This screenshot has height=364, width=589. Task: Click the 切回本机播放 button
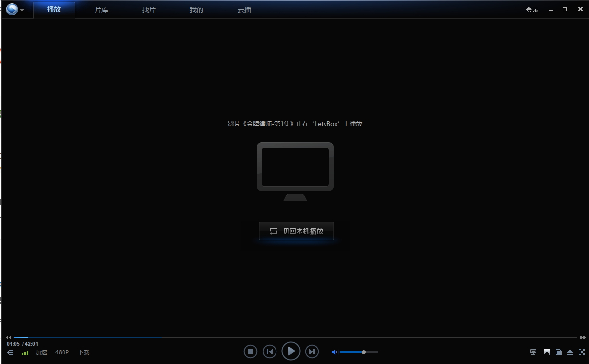click(296, 231)
